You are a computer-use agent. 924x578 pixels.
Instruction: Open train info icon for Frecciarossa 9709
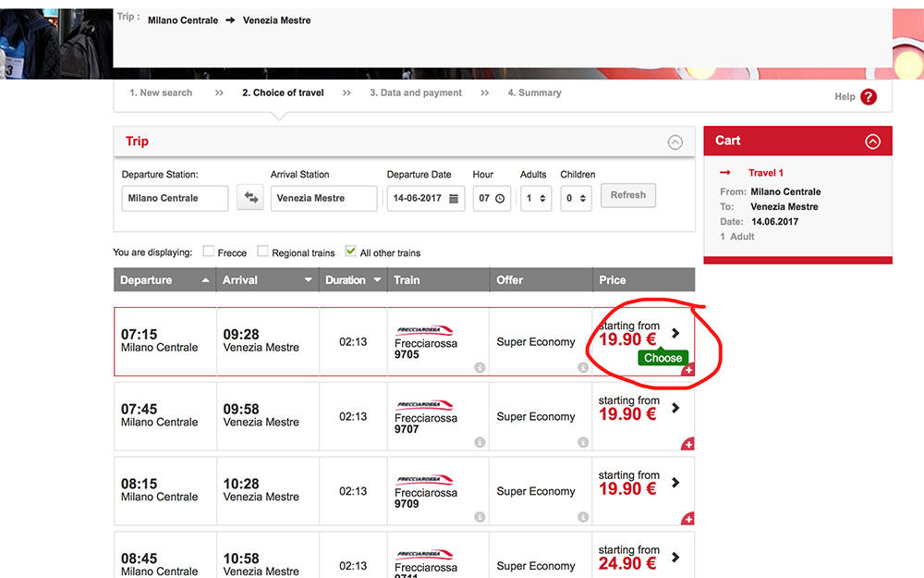pos(480,517)
